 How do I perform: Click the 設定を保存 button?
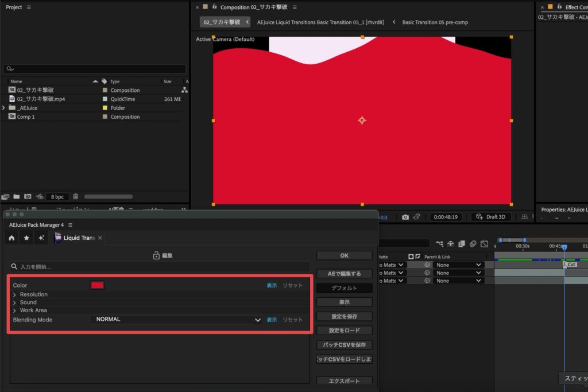click(x=344, y=316)
